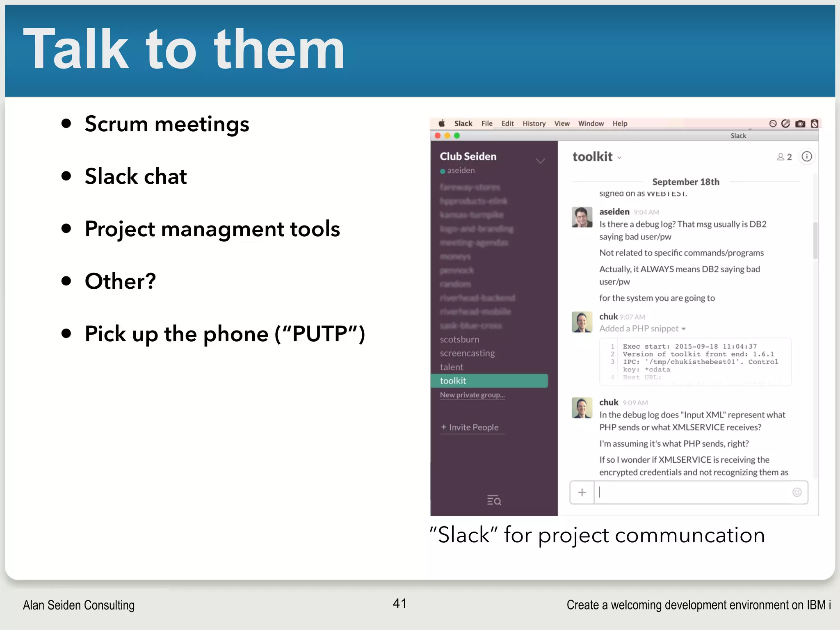Open the Slack application menu

click(463, 123)
